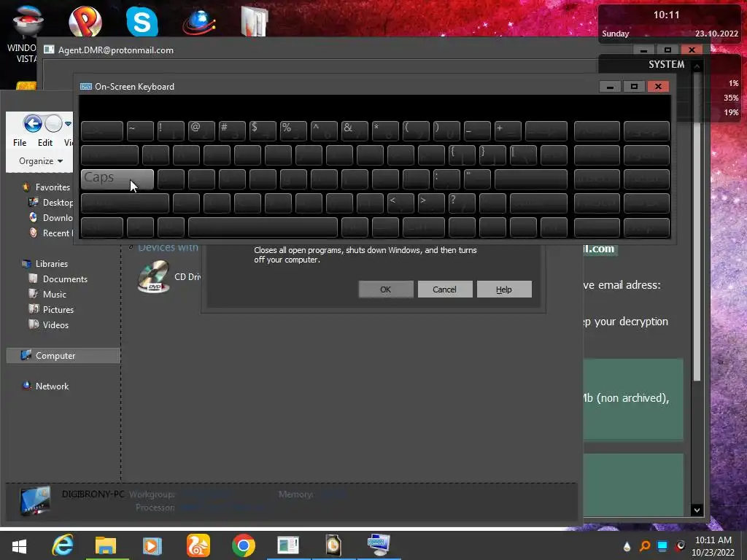Click the # key on On-Screen Keyboard
Screen dimensions: 747x560
pyautogui.click(x=232, y=131)
